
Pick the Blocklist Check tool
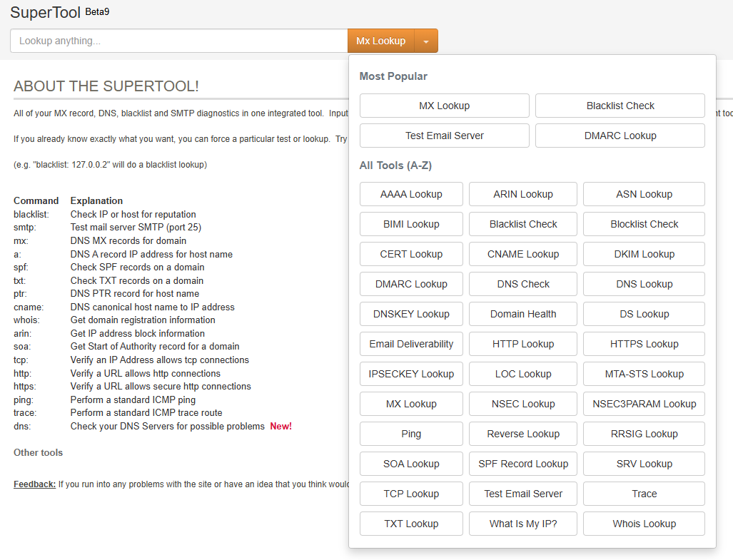coord(644,224)
